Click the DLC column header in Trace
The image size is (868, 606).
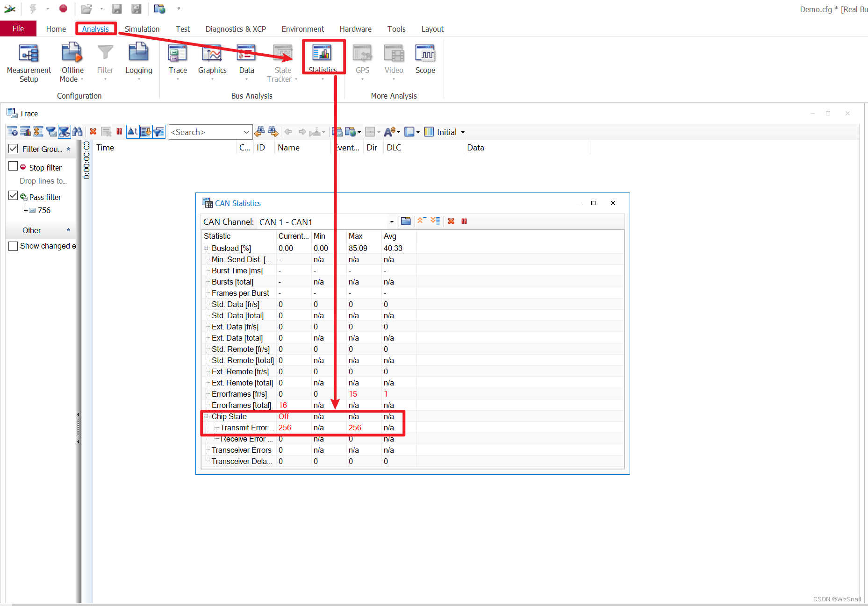(x=423, y=148)
